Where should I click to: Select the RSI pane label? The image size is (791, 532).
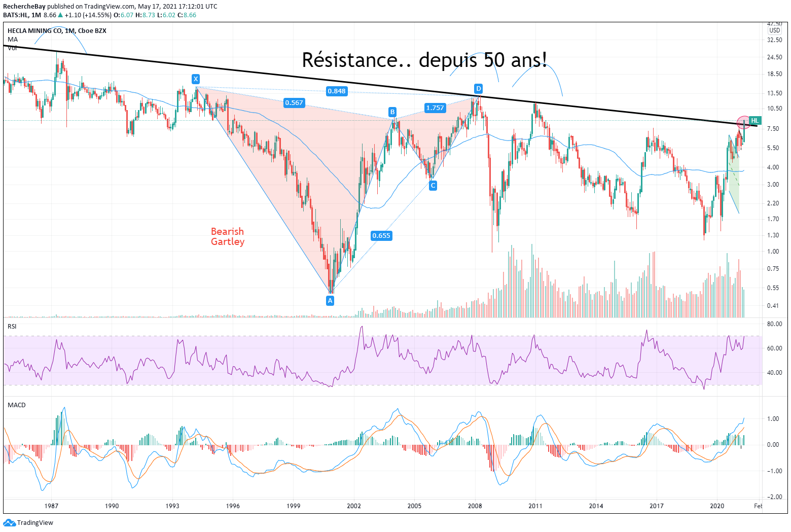[12, 327]
